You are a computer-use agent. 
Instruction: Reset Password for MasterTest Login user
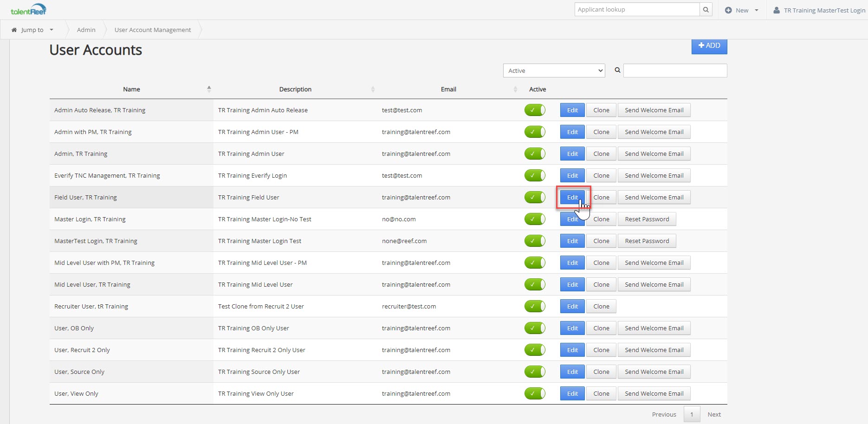pyautogui.click(x=647, y=241)
